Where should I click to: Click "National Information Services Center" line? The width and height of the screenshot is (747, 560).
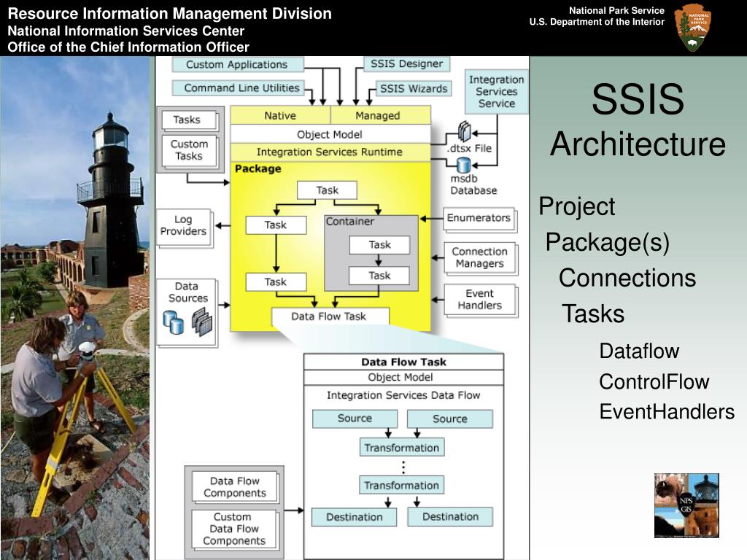point(125,31)
